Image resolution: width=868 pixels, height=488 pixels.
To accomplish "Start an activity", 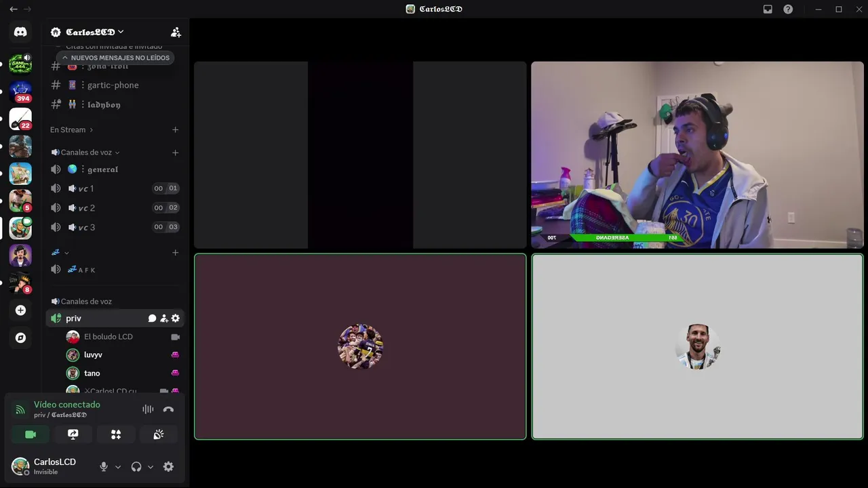I will pyautogui.click(x=116, y=434).
